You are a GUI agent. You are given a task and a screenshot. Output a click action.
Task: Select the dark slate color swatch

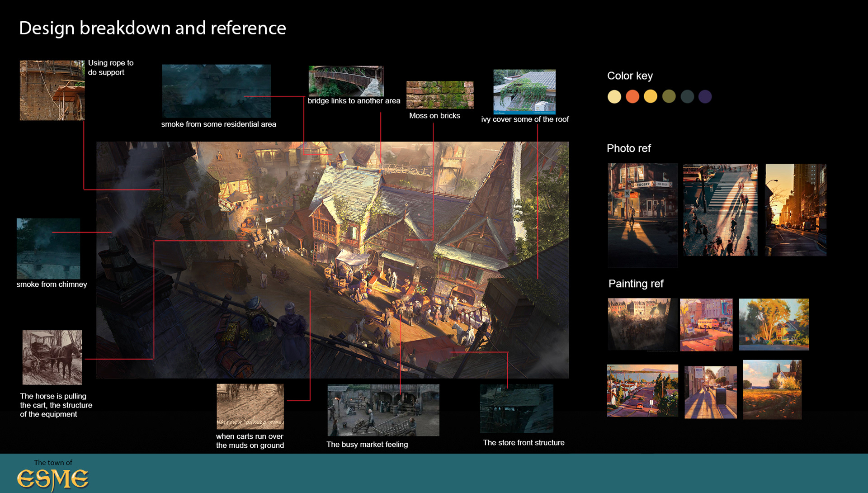tap(687, 97)
